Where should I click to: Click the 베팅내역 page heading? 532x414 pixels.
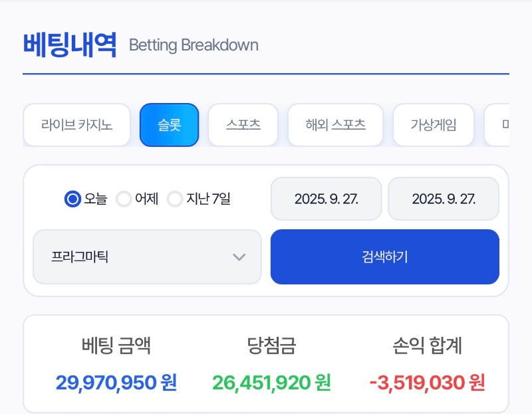(70, 45)
